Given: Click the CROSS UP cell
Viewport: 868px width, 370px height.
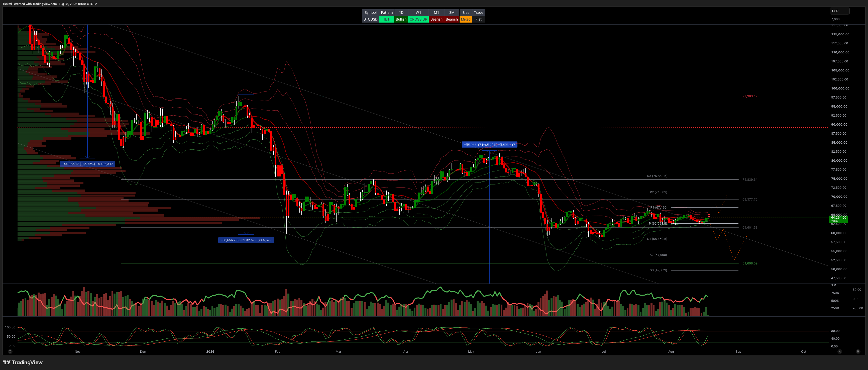Looking at the screenshot, I should pos(418,19).
